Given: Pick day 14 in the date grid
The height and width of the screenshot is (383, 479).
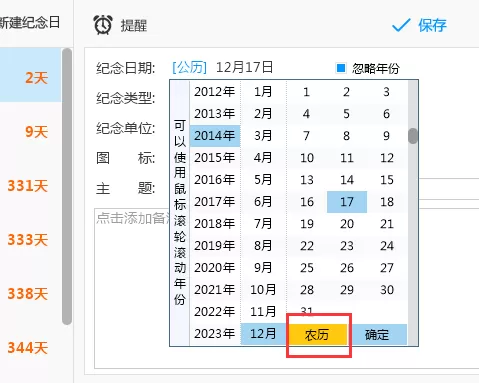Looking at the screenshot, I should tap(347, 180).
